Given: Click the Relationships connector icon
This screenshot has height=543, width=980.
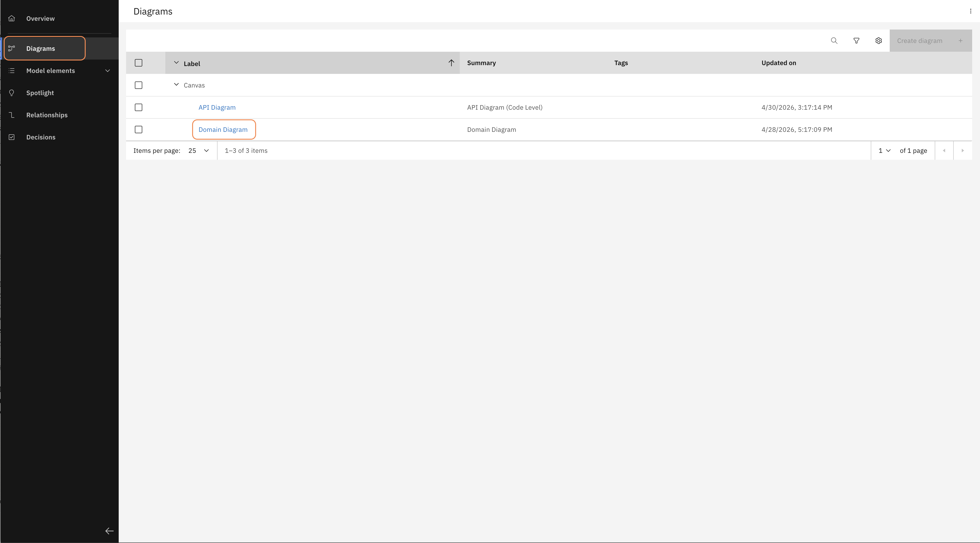Looking at the screenshot, I should tap(12, 115).
